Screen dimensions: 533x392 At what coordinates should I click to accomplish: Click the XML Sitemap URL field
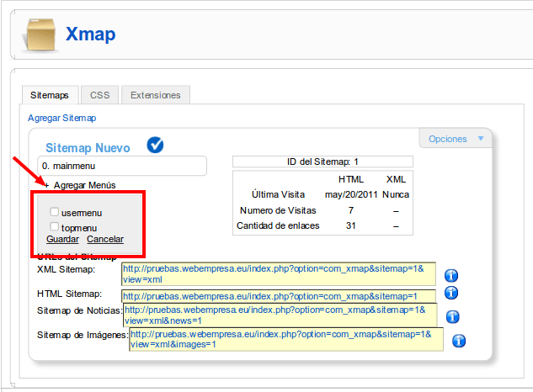point(279,273)
